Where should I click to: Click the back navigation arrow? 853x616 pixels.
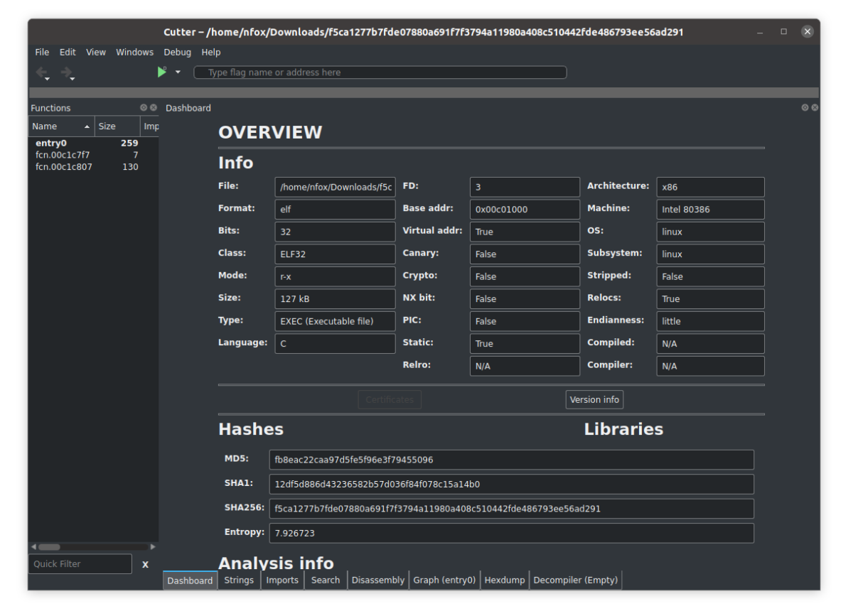click(42, 71)
